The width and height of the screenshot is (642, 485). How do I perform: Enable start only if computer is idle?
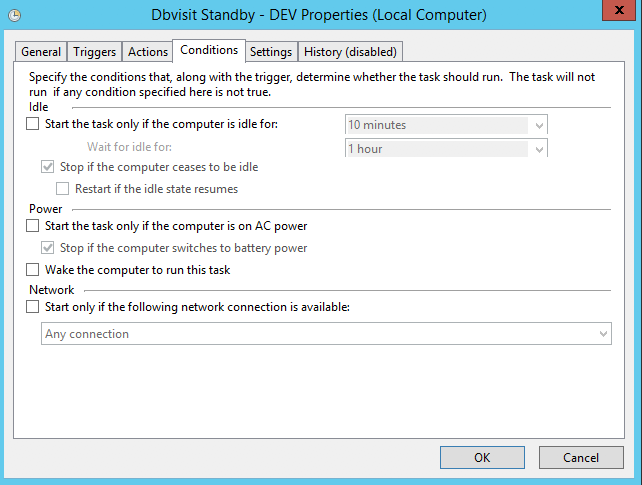(33, 124)
